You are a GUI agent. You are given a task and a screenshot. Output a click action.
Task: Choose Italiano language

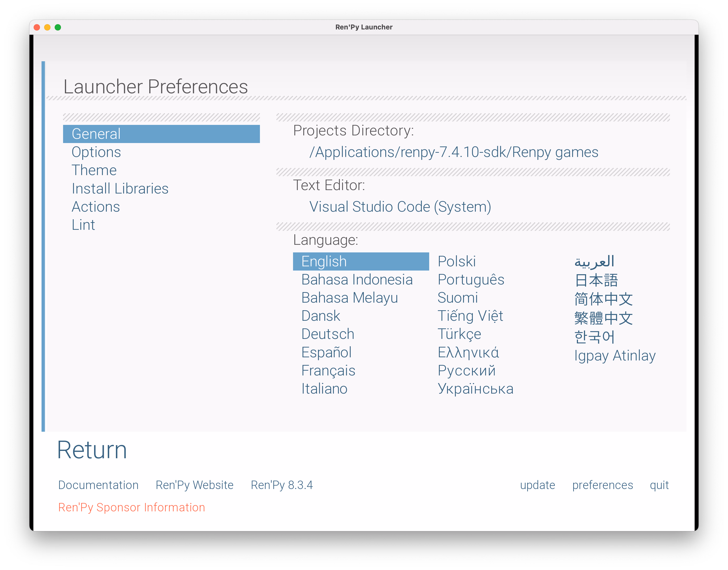click(324, 389)
